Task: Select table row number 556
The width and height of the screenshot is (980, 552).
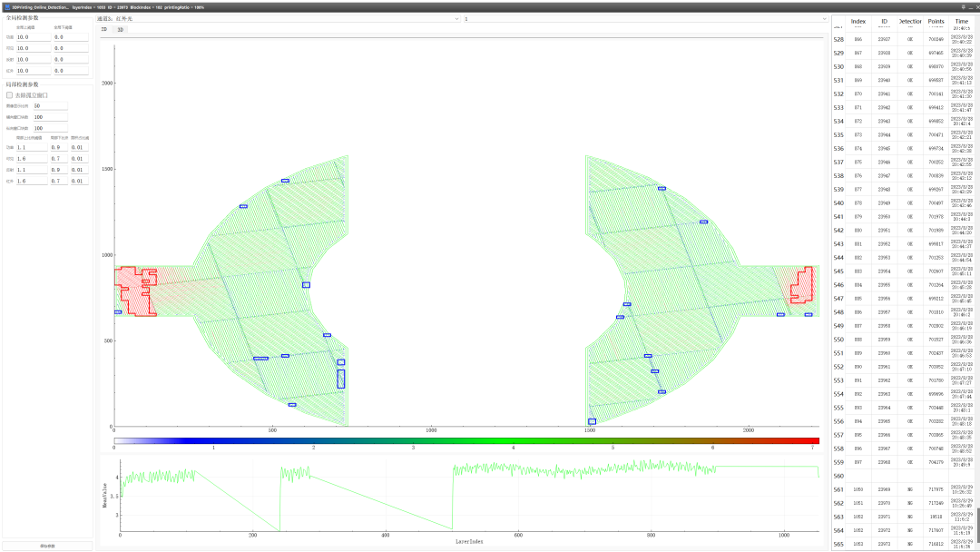Action: 838,421
